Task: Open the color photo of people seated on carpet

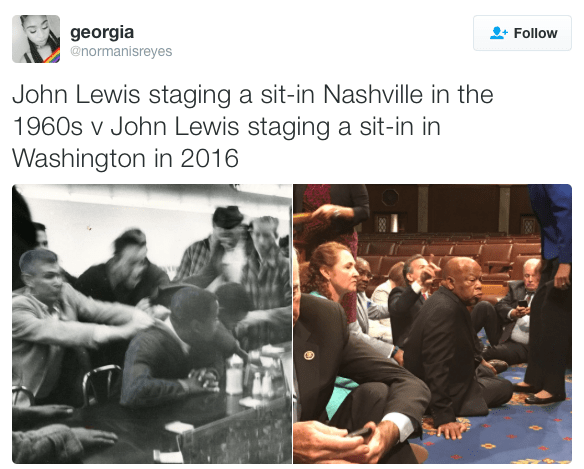Action: click(432, 324)
